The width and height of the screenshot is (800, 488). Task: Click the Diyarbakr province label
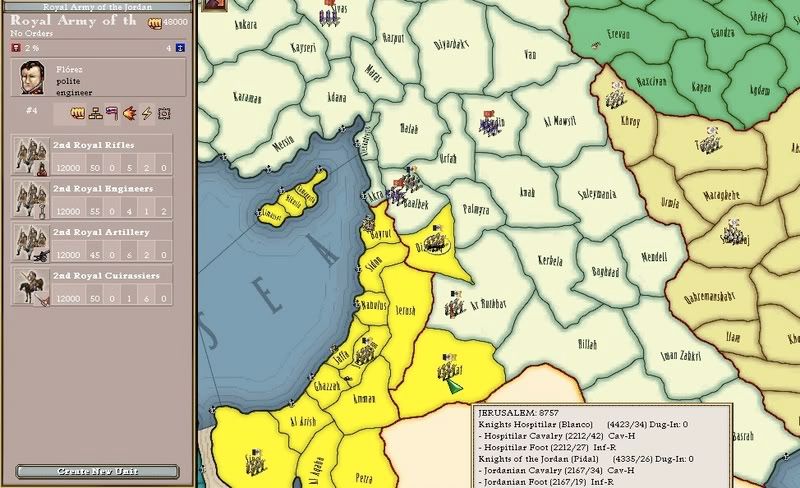pos(451,44)
